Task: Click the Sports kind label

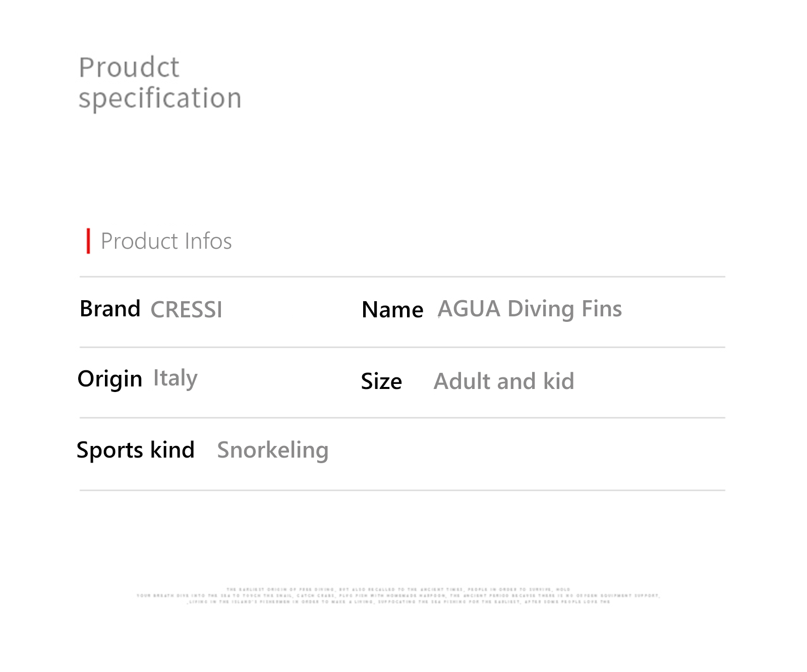Action: [x=135, y=450]
